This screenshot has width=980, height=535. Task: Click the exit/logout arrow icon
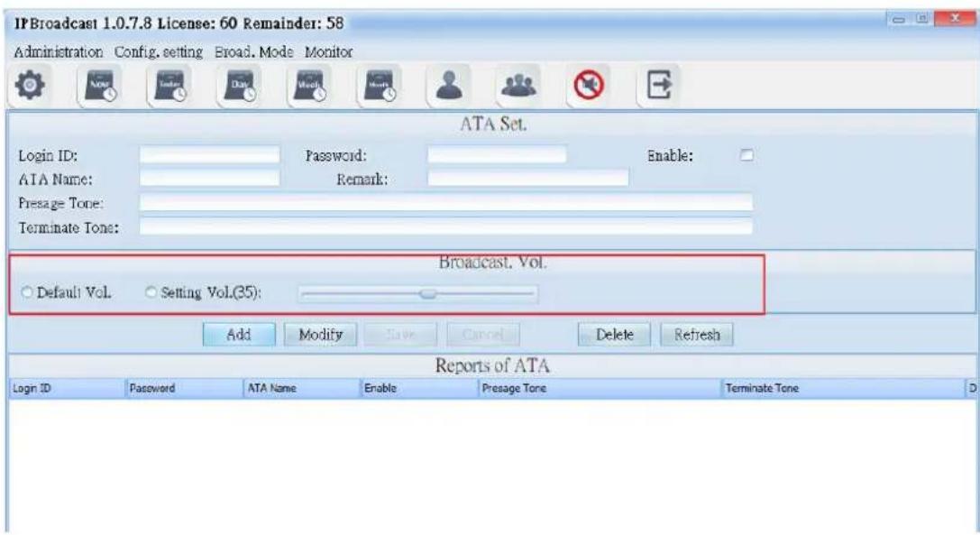coord(659,85)
